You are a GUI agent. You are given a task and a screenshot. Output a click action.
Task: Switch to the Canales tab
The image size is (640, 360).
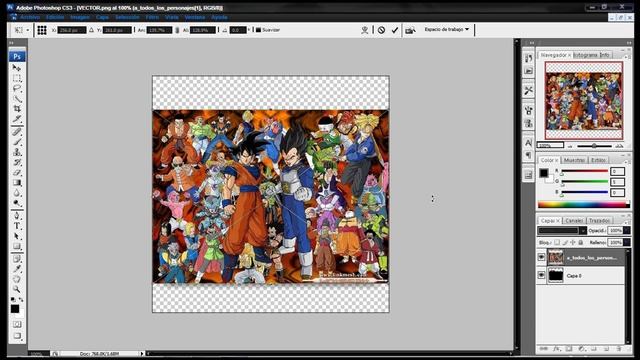(574, 220)
